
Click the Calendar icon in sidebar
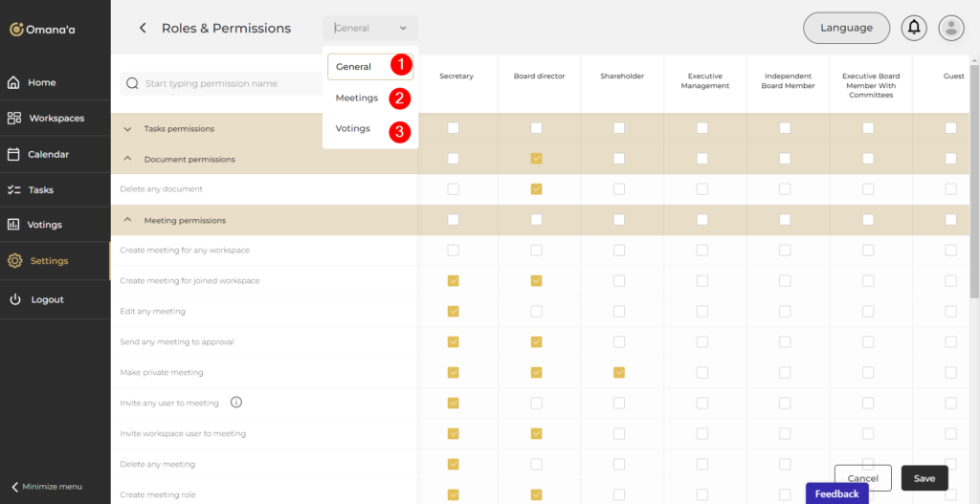point(13,154)
